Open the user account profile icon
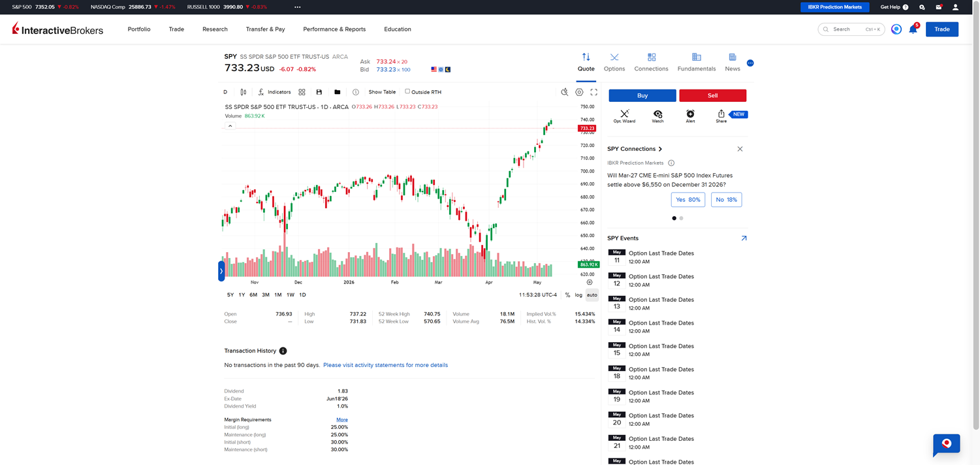Image resolution: width=980 pixels, height=465 pixels. tap(955, 7)
